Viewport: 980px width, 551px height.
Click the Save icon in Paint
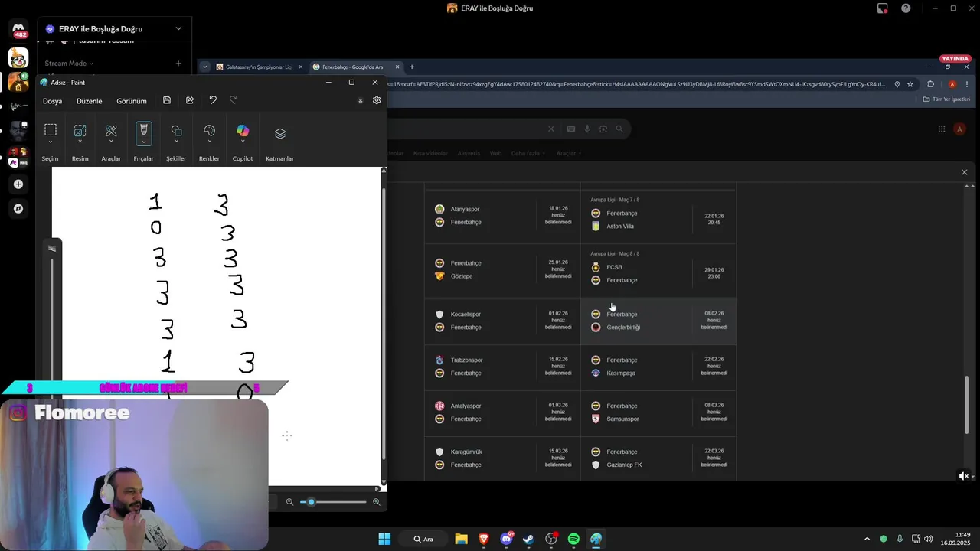[x=167, y=100]
